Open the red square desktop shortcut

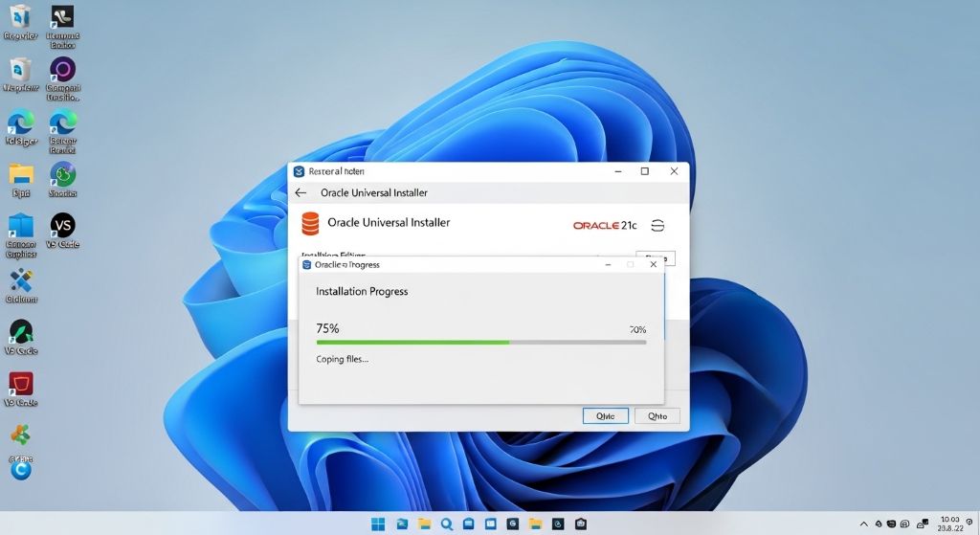21,383
